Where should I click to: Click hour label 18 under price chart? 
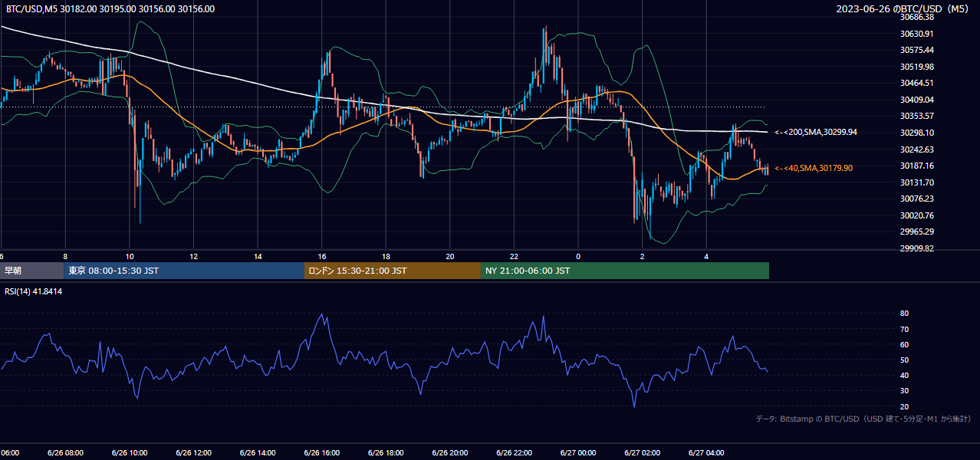coord(386,257)
